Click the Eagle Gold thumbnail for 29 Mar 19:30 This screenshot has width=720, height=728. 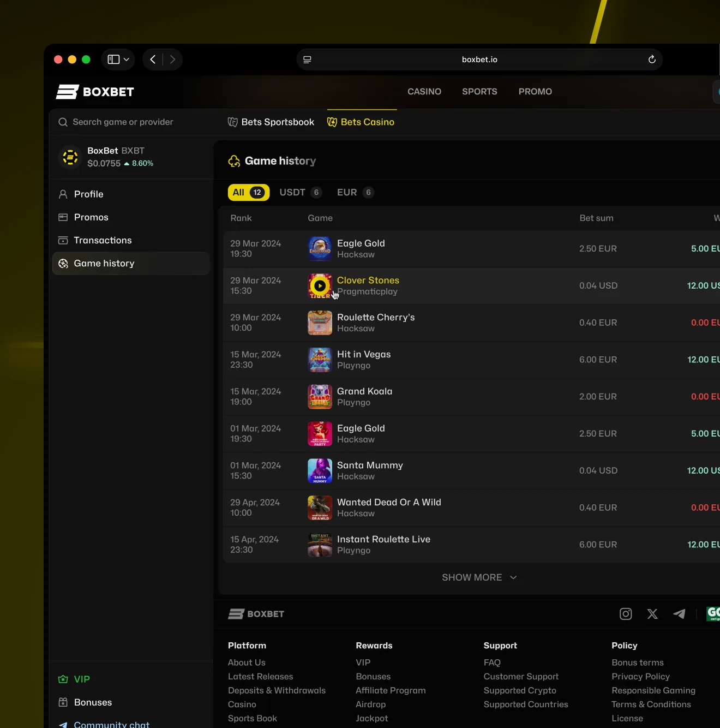tap(320, 249)
